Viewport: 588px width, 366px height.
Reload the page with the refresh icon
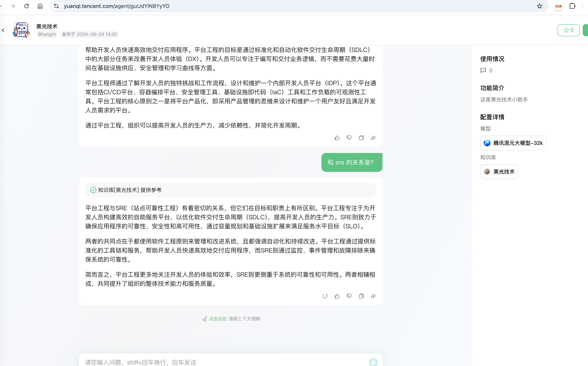point(26,6)
